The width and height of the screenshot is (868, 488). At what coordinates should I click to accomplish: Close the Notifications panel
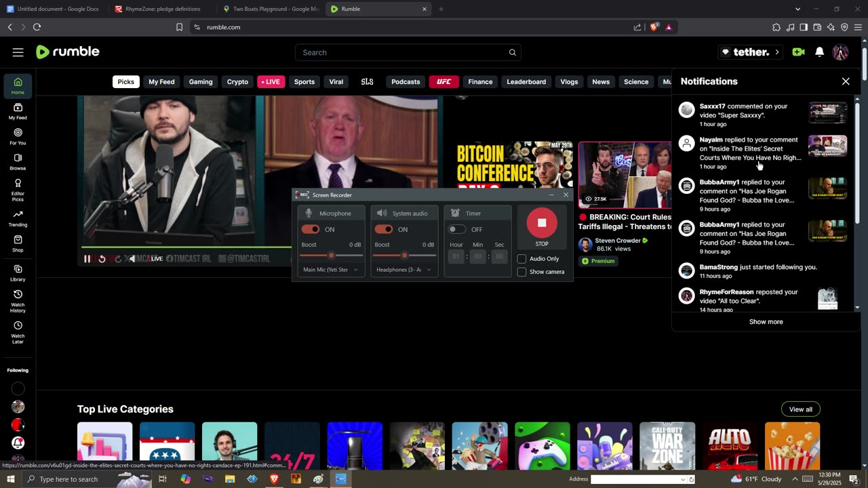[846, 81]
